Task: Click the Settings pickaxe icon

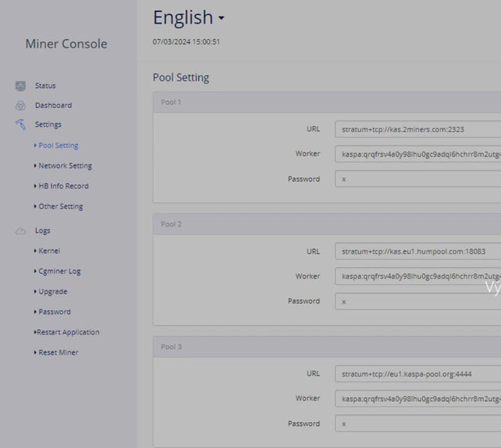Action: point(20,125)
